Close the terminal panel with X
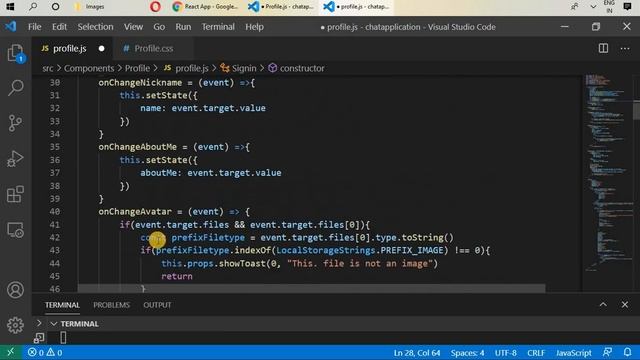 click(x=625, y=304)
